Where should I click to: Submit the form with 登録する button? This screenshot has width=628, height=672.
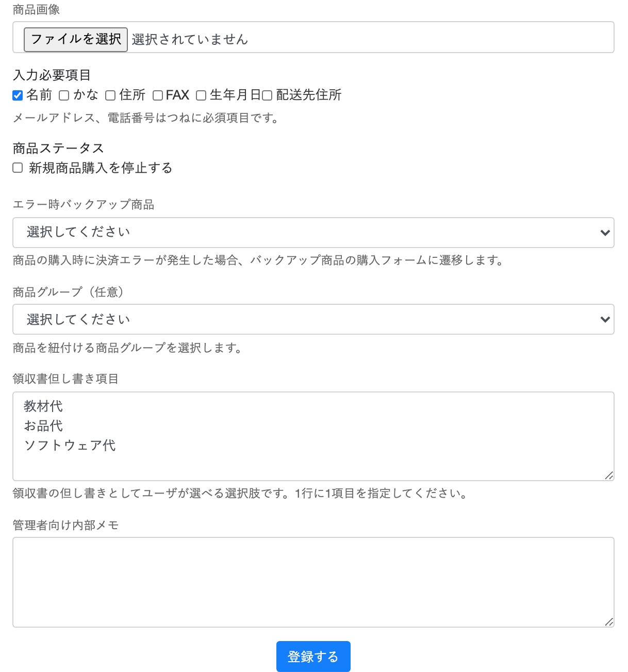[x=313, y=657]
